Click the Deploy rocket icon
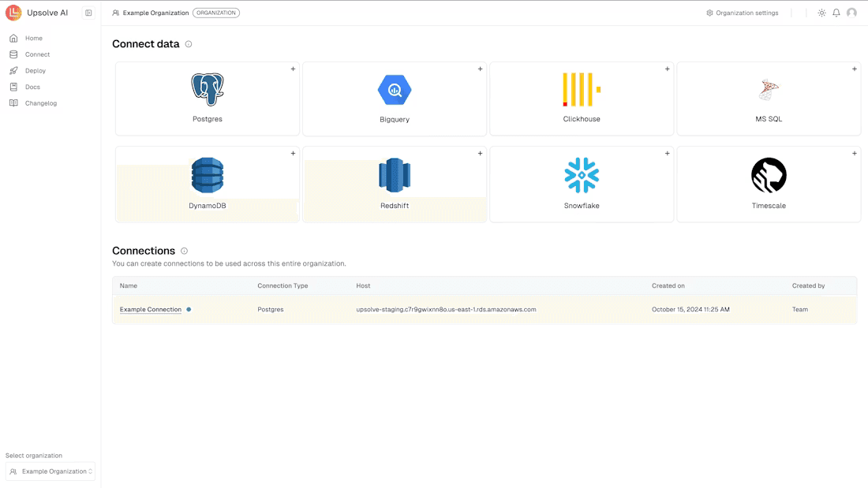 [14, 71]
